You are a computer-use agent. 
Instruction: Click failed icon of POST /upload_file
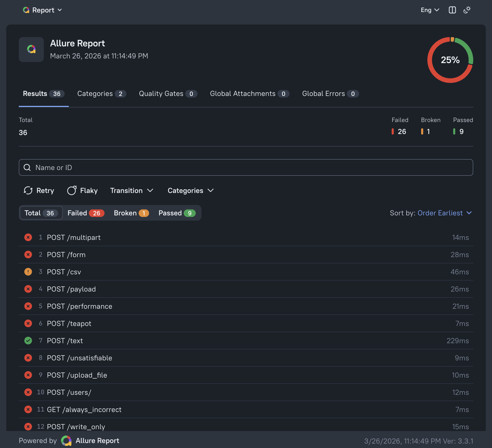click(28, 375)
